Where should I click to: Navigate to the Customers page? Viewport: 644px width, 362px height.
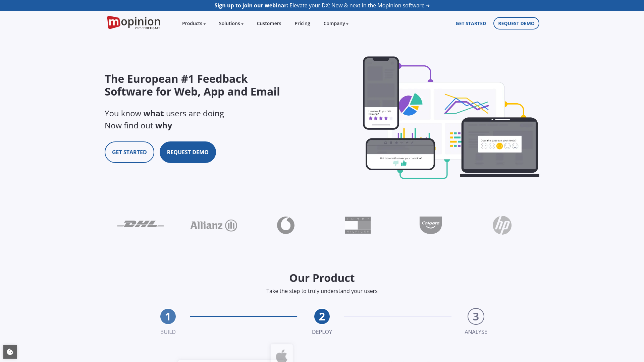point(269,23)
